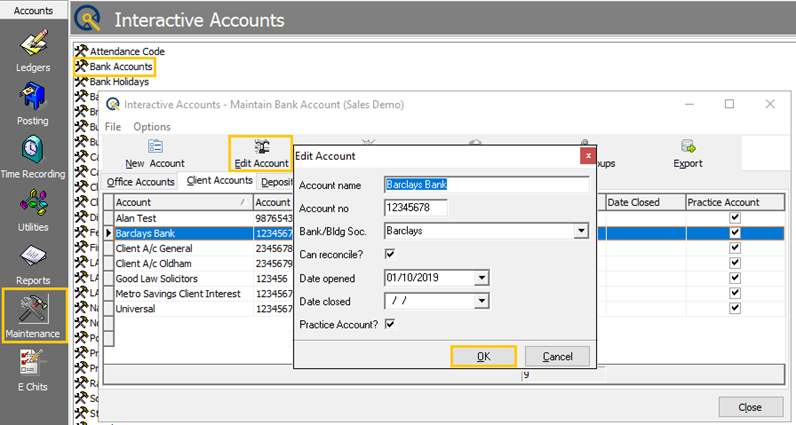The image size is (796, 425).
Task: Open the Date opened dropdown calendar
Action: click(x=481, y=278)
